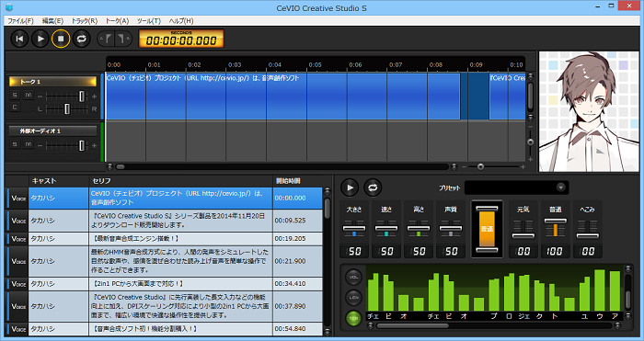Screen dimensions: 644x341
Task: Open the 編集(E) menu
Action: point(52,20)
